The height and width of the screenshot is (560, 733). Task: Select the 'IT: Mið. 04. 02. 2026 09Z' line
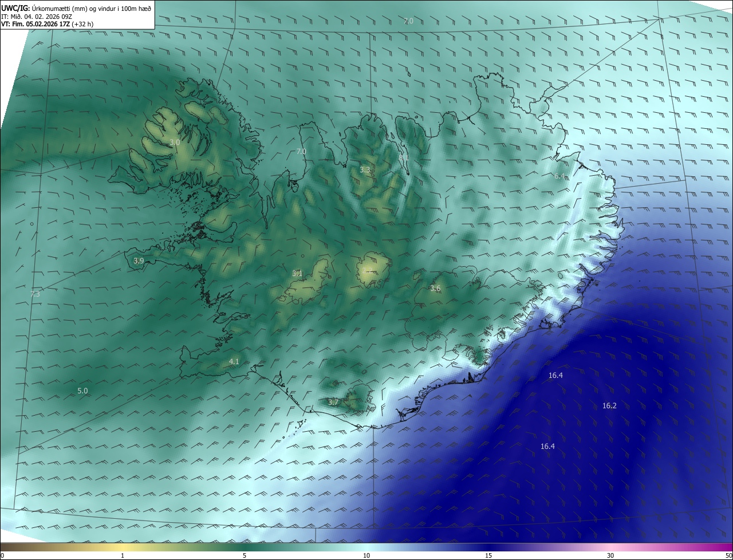click(x=37, y=17)
